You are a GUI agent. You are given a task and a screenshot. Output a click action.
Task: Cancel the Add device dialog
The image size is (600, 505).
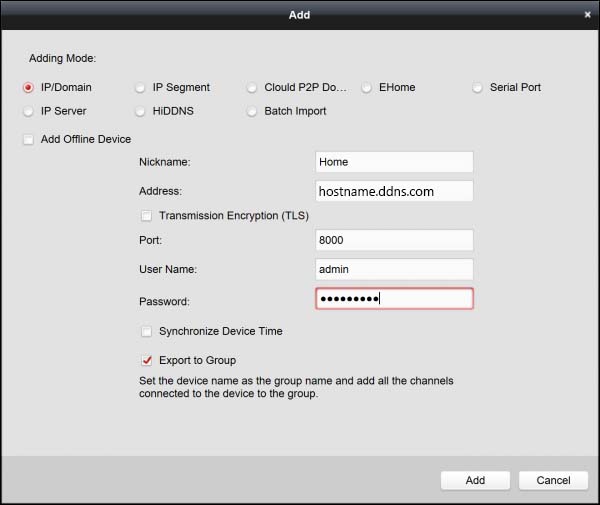553,480
